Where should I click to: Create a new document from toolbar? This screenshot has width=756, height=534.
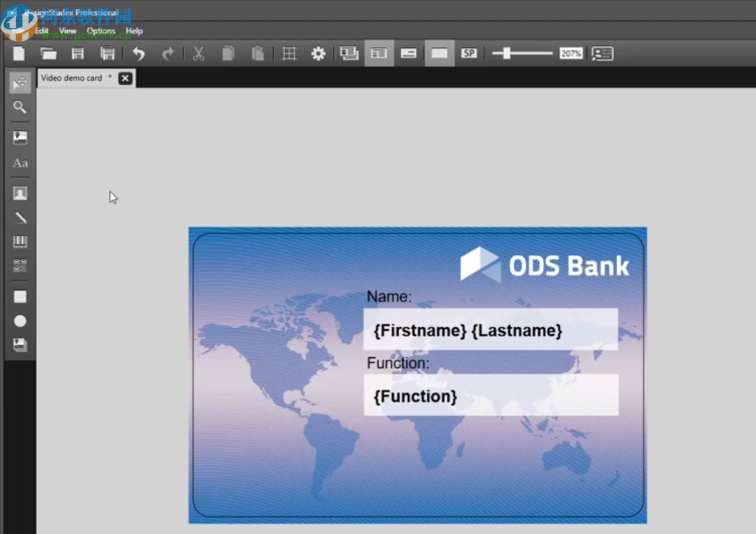(x=19, y=54)
